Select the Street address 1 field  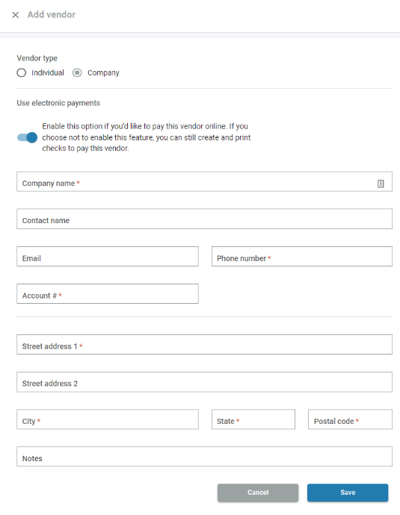[x=204, y=344]
